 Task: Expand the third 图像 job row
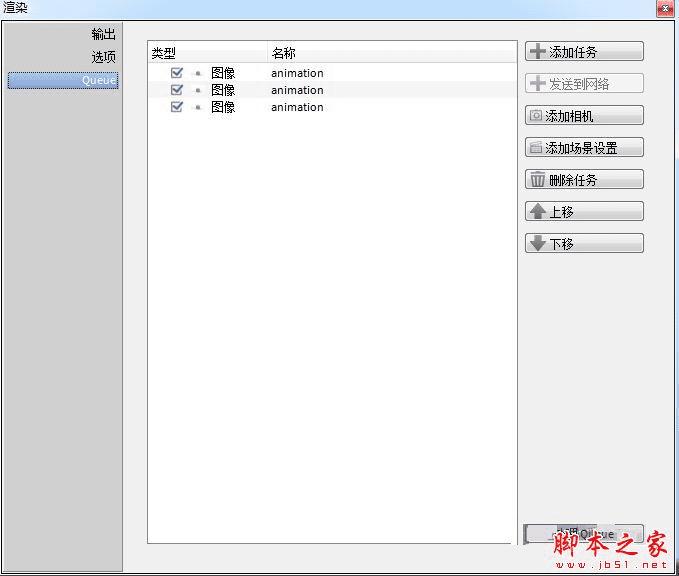coord(198,107)
